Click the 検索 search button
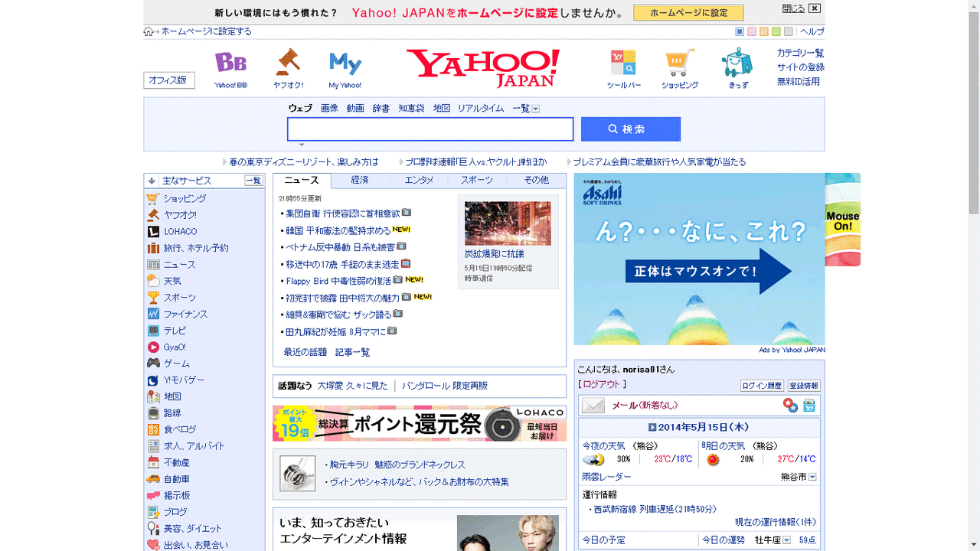The height and width of the screenshot is (551, 980). point(631,129)
